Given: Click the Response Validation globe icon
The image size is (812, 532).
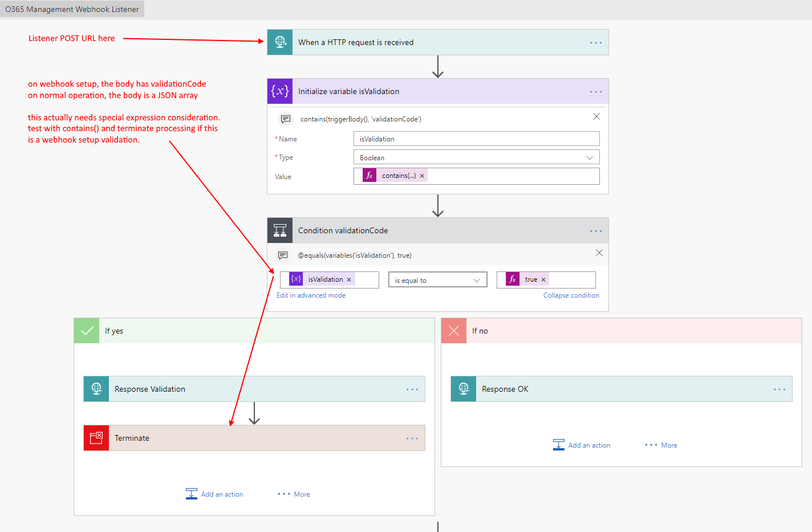Looking at the screenshot, I should pyautogui.click(x=96, y=389).
